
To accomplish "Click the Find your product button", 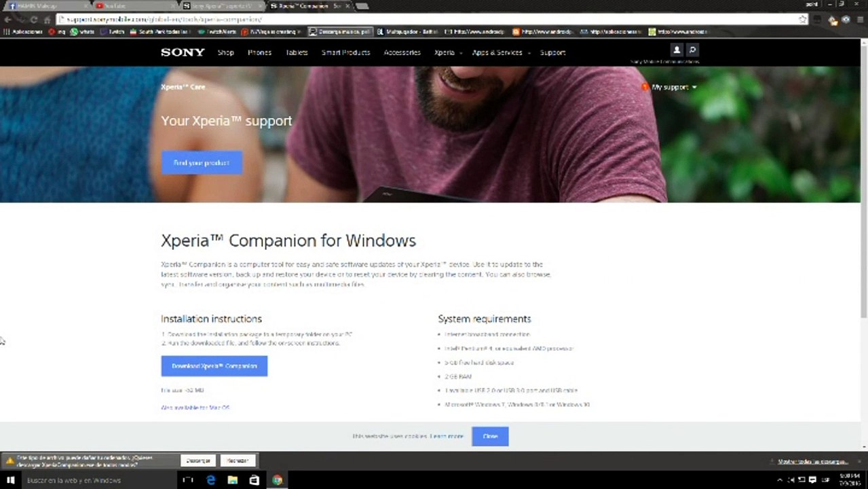I will (x=202, y=163).
